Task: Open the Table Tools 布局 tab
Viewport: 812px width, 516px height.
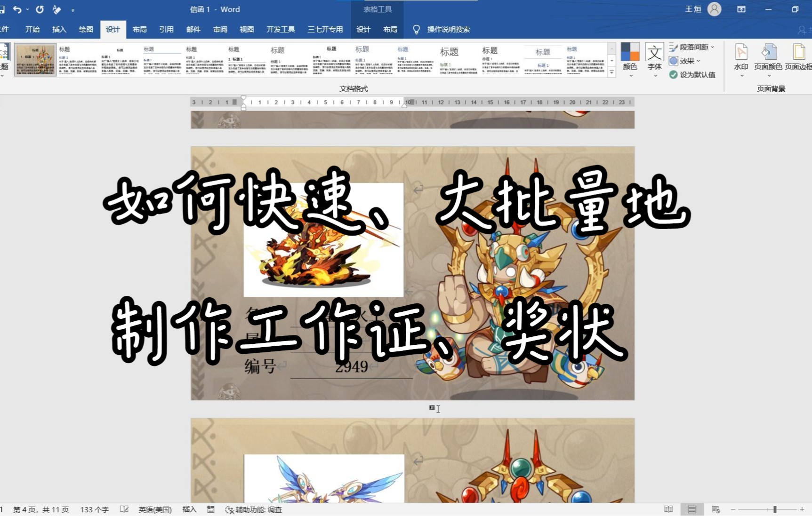Action: tap(390, 30)
